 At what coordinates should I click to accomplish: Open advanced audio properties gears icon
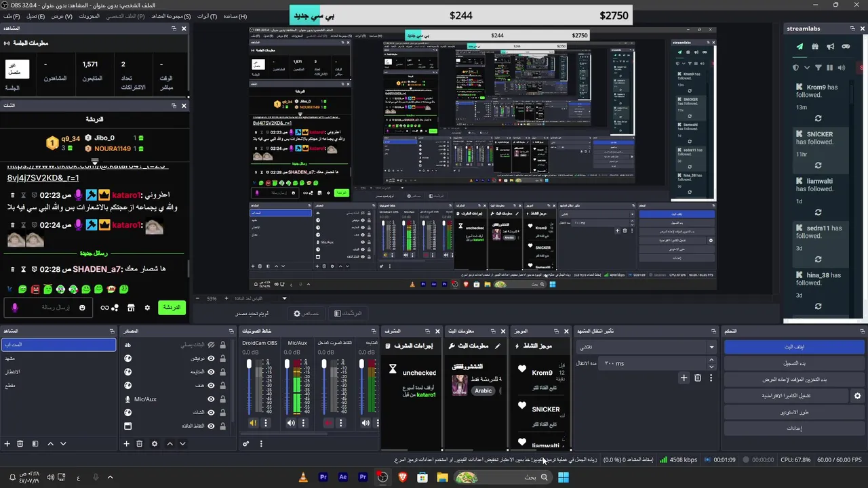pyautogui.click(x=246, y=444)
